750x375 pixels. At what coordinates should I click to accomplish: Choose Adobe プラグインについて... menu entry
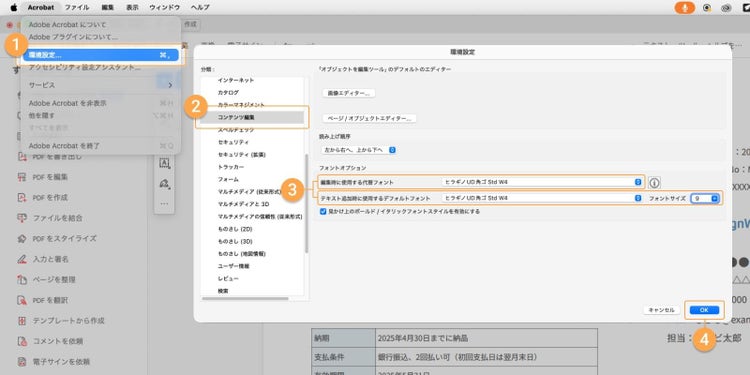(x=73, y=37)
